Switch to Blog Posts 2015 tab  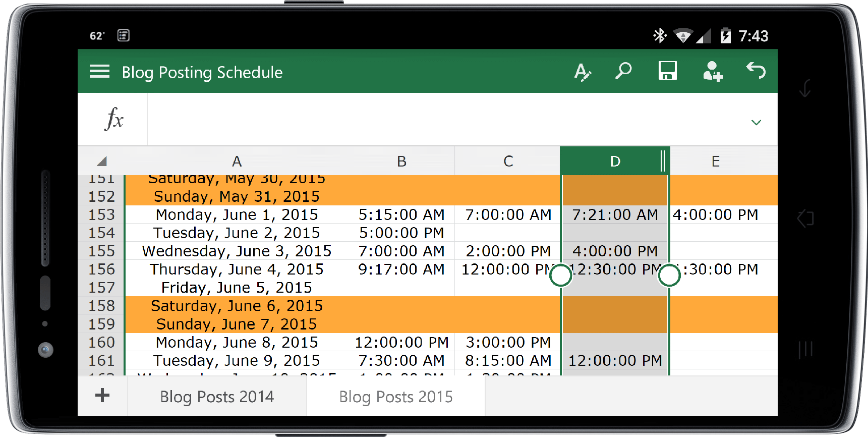[x=396, y=397]
